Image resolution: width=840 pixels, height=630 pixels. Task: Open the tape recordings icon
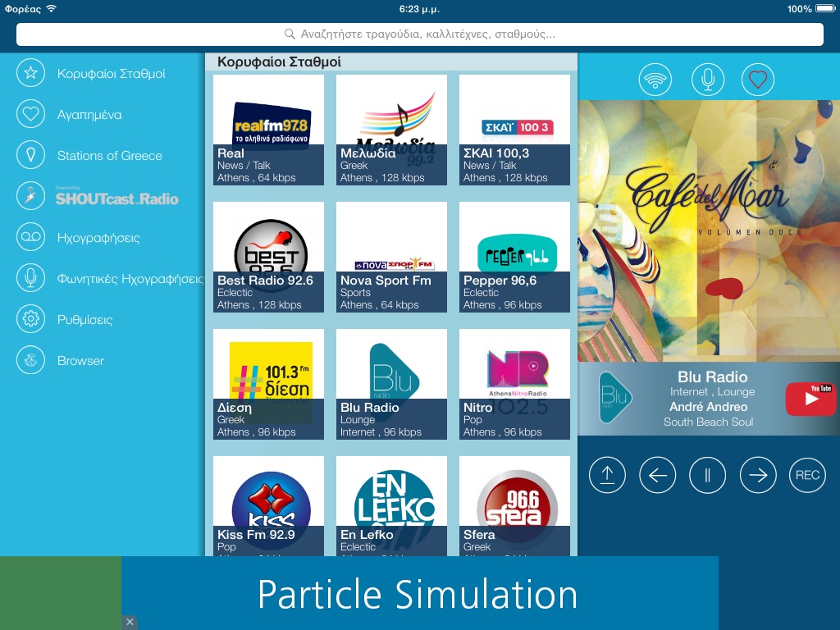click(30, 237)
